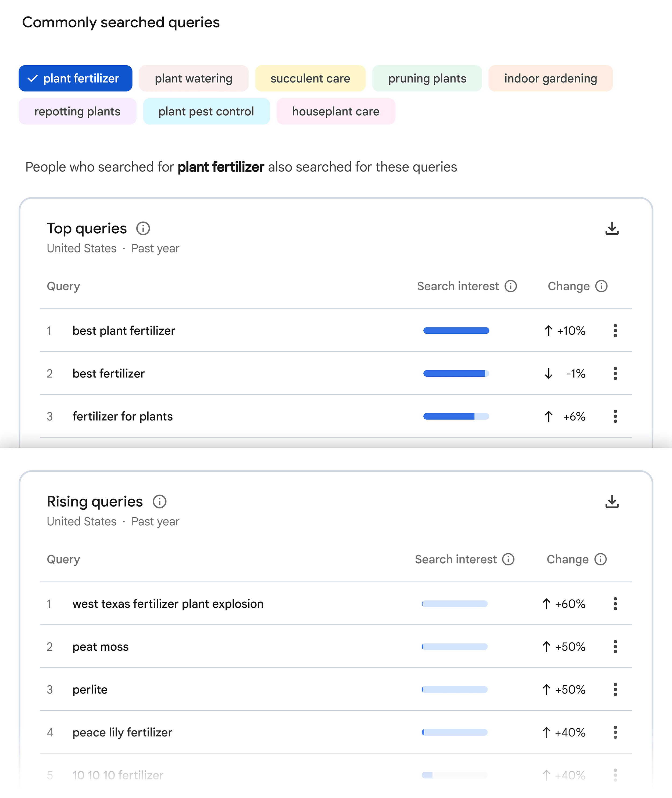
Task: Open the Rising queries info tooltip
Action: click(160, 501)
